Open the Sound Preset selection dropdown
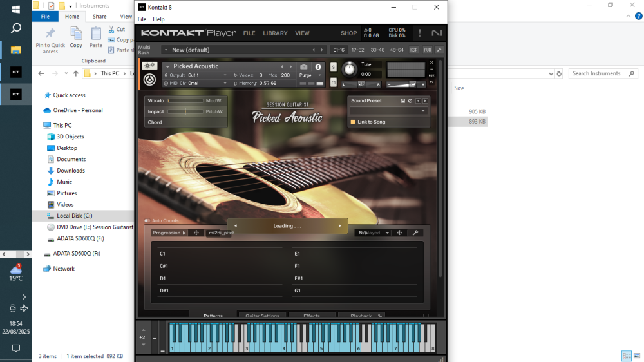Screen dimensions: 644x362 pos(388,111)
